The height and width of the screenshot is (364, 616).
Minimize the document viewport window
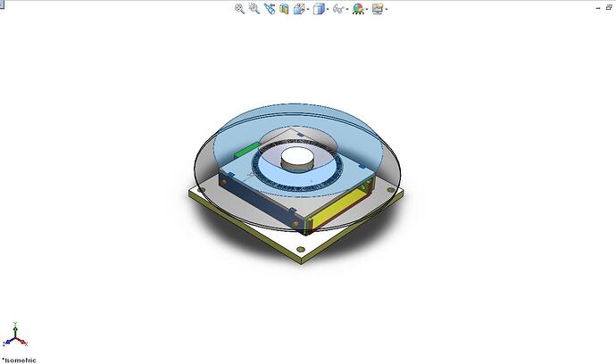point(598,7)
